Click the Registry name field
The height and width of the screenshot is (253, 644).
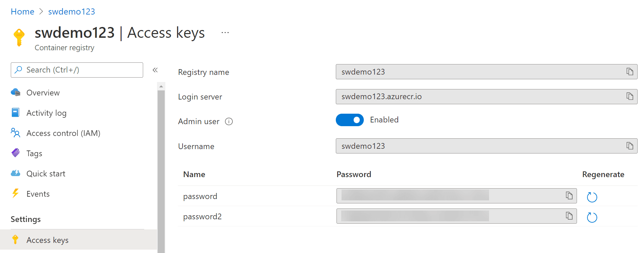[486, 72]
